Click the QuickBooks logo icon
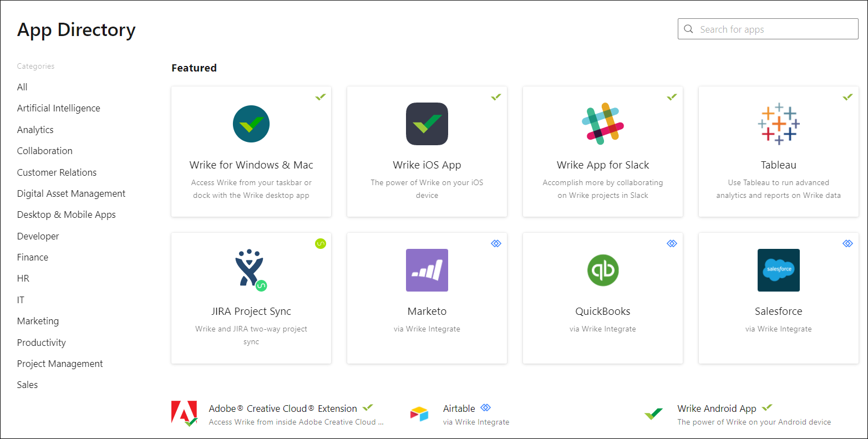 tap(602, 270)
